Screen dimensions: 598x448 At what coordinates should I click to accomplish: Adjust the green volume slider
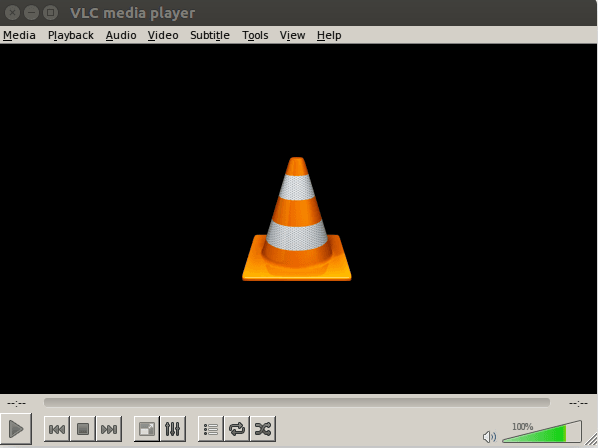click(x=542, y=432)
